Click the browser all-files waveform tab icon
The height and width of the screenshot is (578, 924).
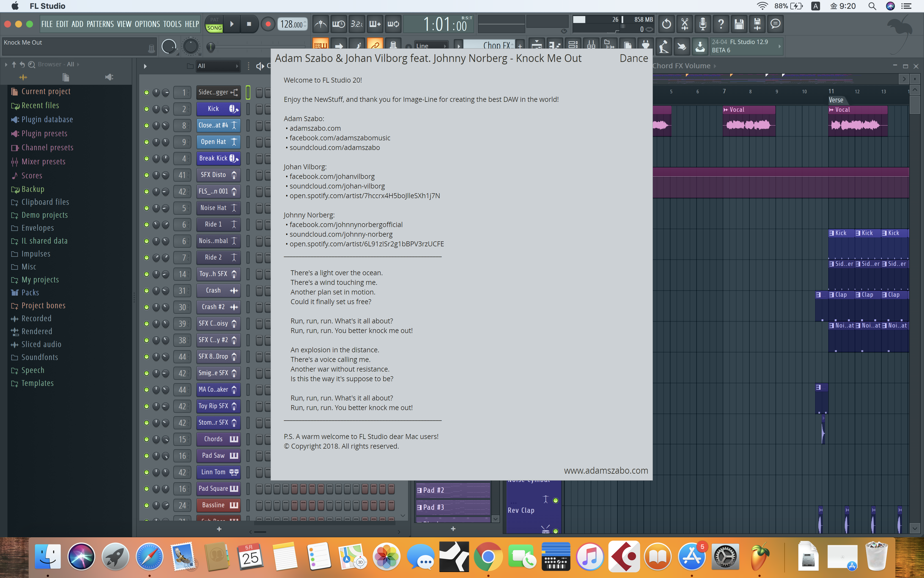point(23,77)
